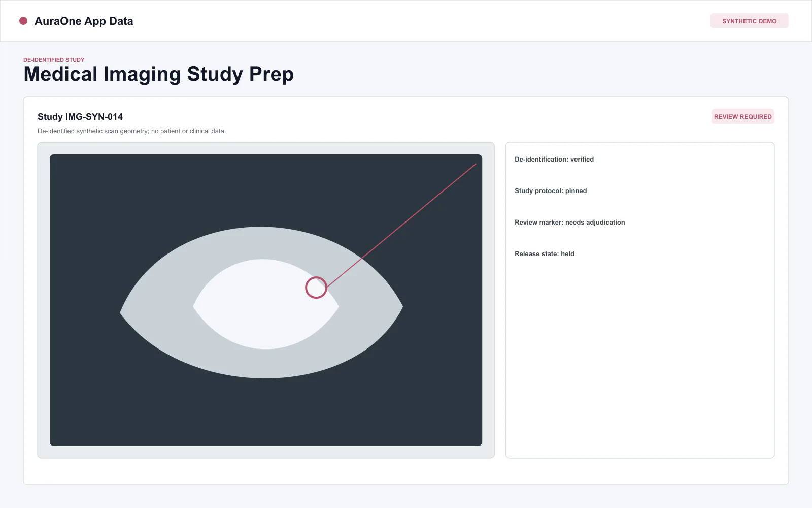Click the AuraOne red dot logo
Viewport: 812px width, 508px height.
[23, 21]
